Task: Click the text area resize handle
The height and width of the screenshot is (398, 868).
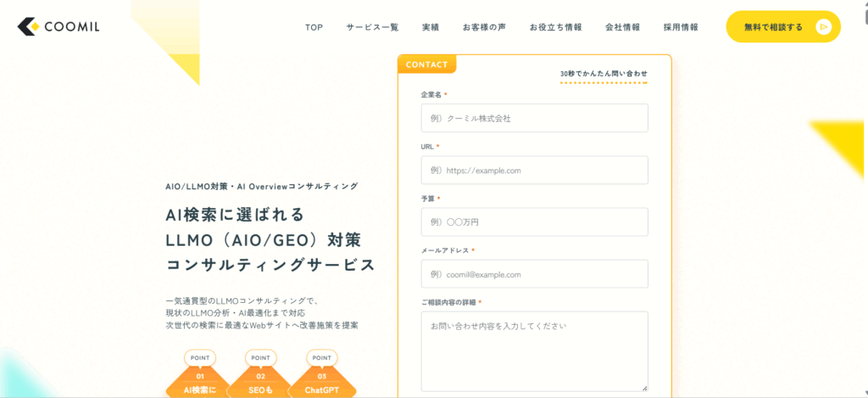Action: (x=644, y=388)
